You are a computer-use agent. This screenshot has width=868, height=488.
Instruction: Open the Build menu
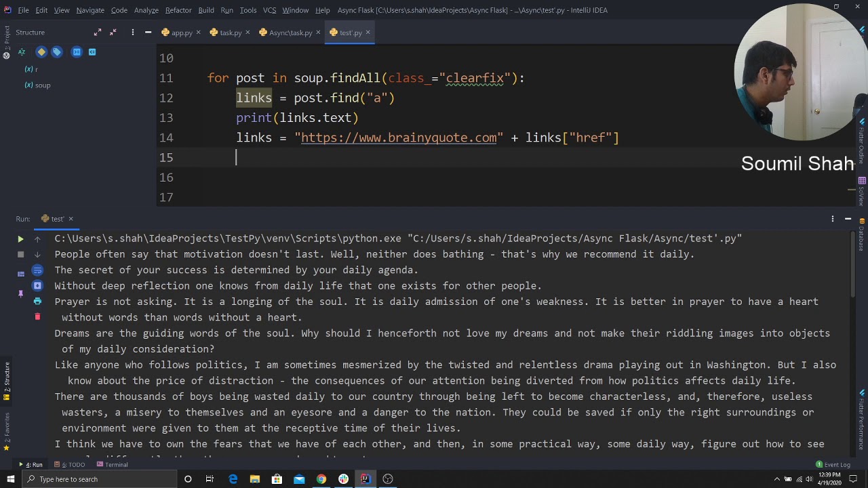pos(206,10)
